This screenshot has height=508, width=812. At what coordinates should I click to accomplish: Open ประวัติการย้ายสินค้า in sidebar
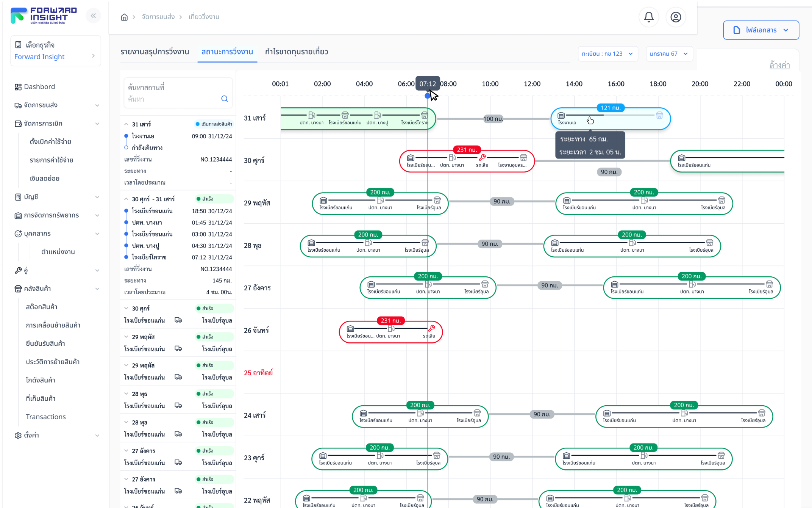click(53, 362)
